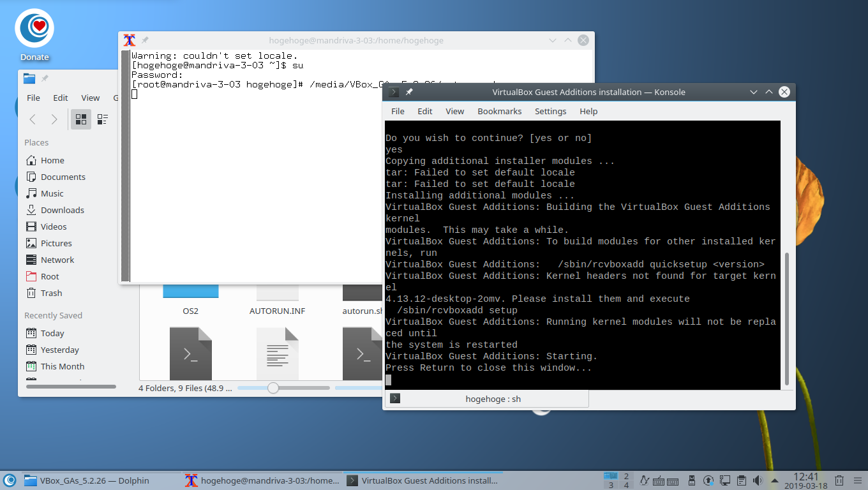
Task: Open Konsole View menu
Action: (454, 111)
